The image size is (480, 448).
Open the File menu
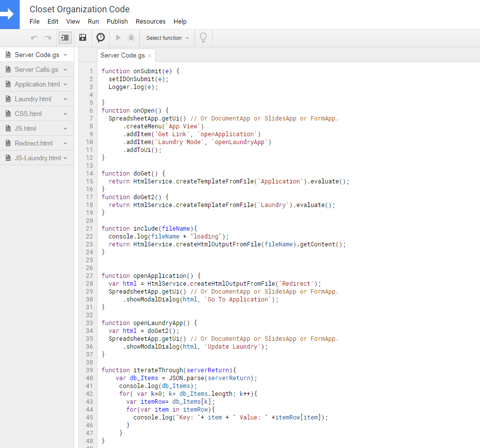click(34, 22)
